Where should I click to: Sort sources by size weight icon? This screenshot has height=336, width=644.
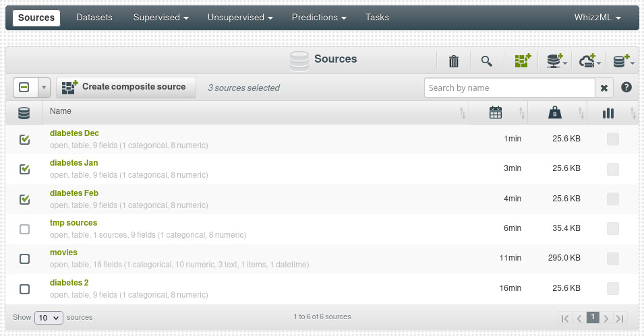click(554, 113)
